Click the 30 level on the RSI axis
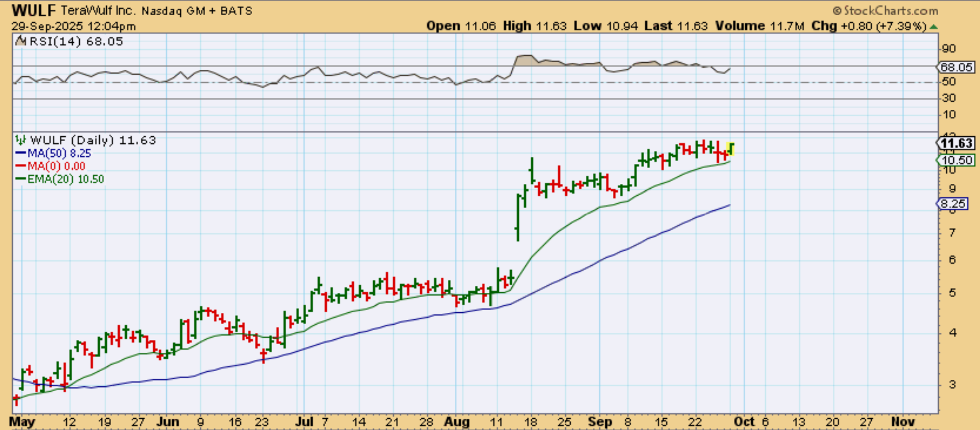The image size is (980, 430). 949,98
